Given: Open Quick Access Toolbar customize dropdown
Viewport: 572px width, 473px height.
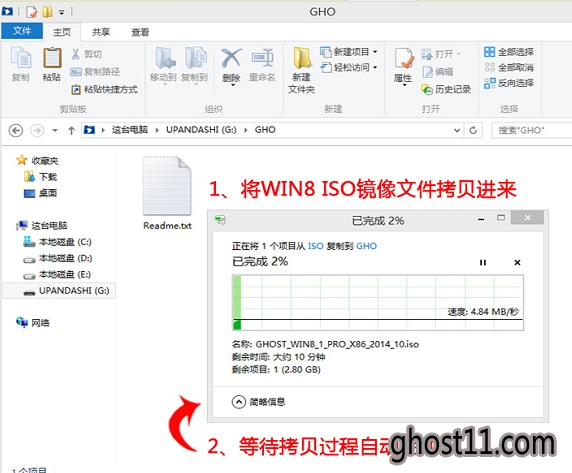Looking at the screenshot, I should coord(62,12).
